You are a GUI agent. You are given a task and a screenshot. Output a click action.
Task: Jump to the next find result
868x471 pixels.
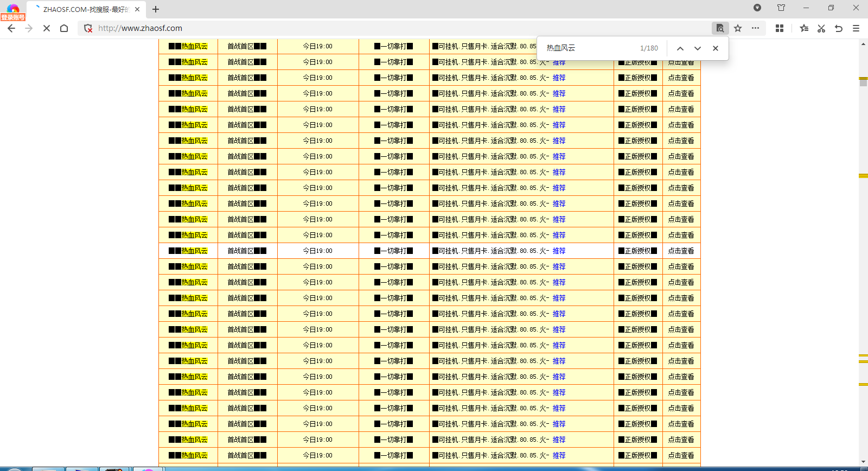698,48
